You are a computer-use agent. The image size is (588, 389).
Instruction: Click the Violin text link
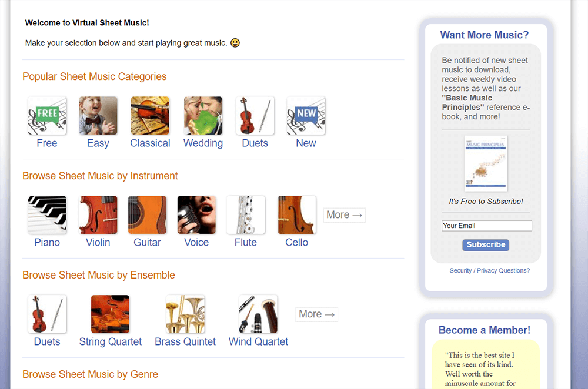(x=98, y=243)
